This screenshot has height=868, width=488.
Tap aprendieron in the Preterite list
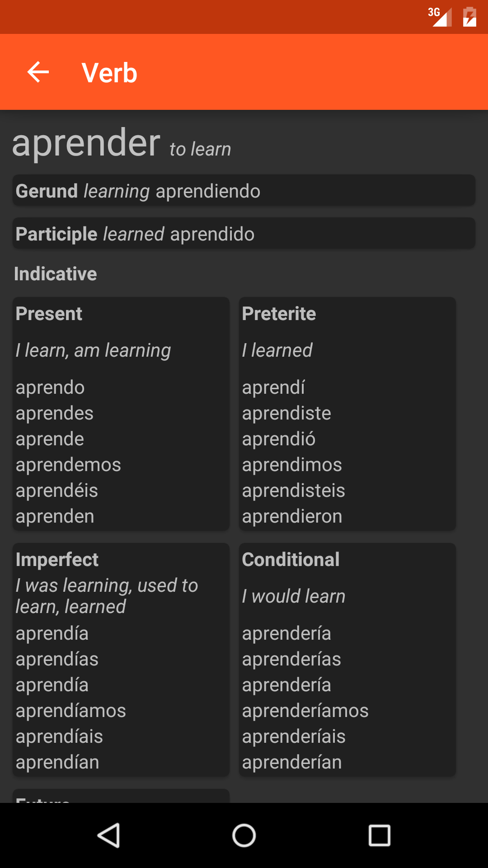coord(292,516)
